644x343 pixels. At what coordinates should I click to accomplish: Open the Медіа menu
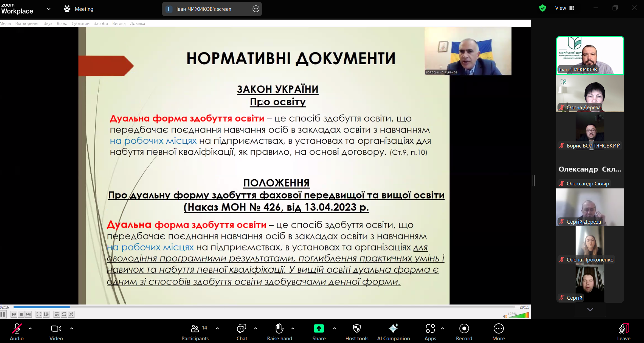pyautogui.click(x=5, y=23)
